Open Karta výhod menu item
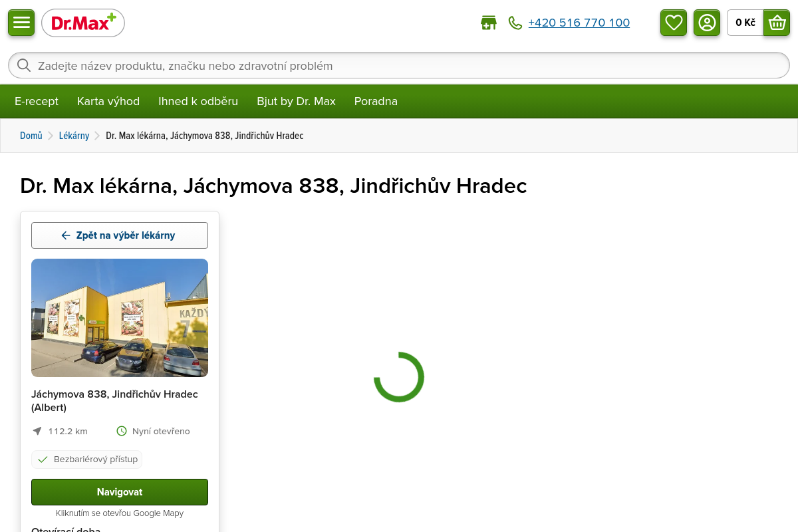Viewport: 798px width, 532px height. [108, 101]
